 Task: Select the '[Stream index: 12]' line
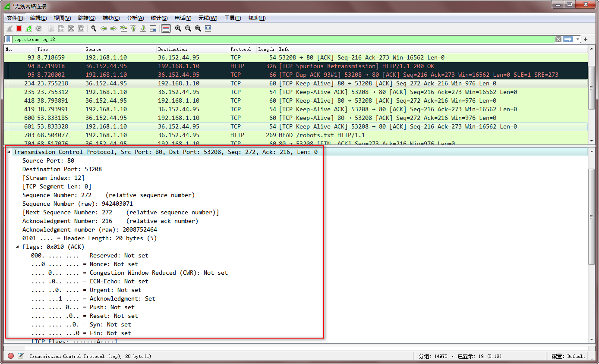click(54, 178)
